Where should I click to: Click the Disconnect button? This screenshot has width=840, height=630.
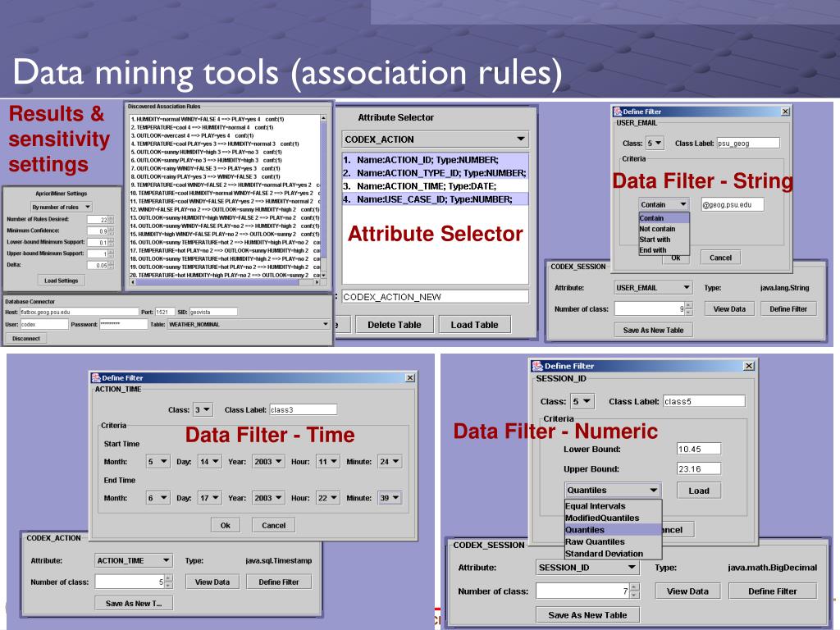pos(26,339)
